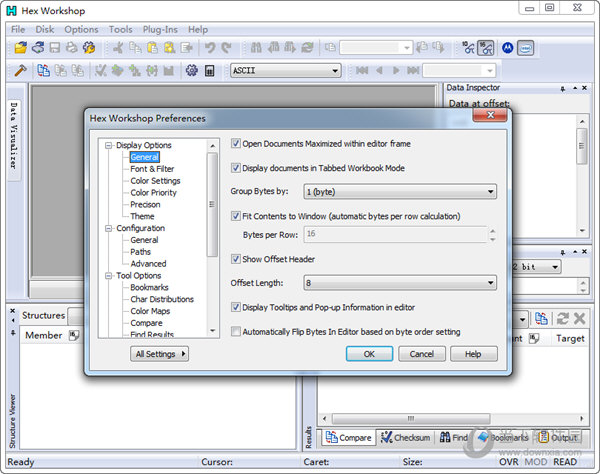This screenshot has height=474, width=600.
Task: Switch to decimal offsets icon
Action: (x=468, y=48)
